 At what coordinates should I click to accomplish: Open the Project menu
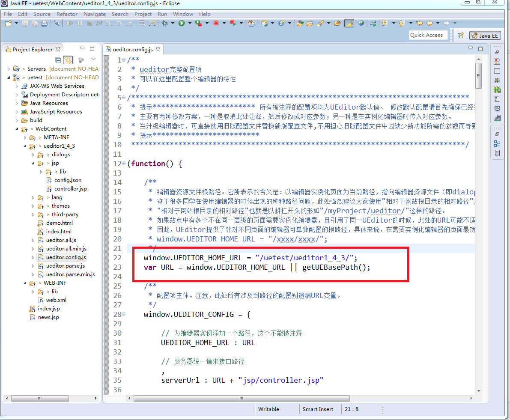point(143,14)
